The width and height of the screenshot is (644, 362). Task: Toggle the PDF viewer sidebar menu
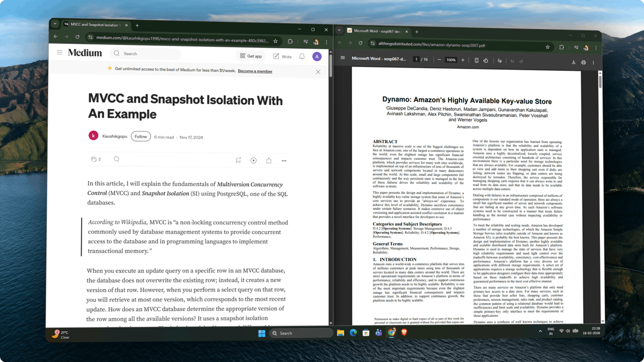[342, 58]
